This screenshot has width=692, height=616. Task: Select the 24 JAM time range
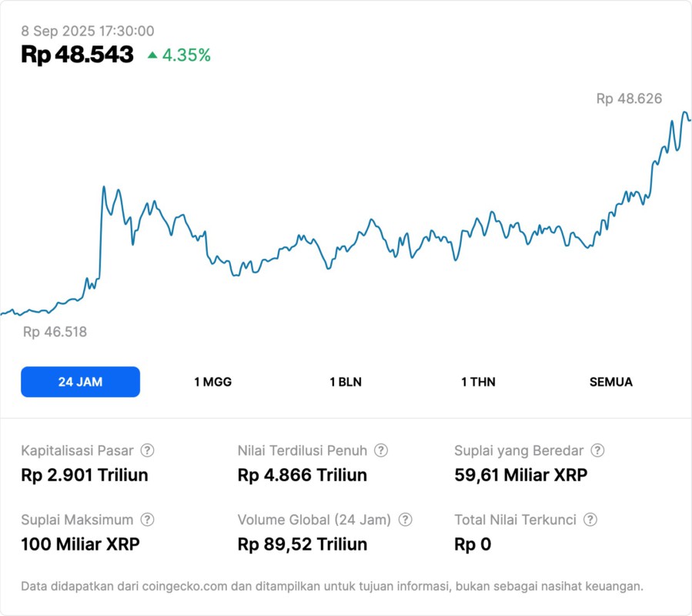point(80,382)
